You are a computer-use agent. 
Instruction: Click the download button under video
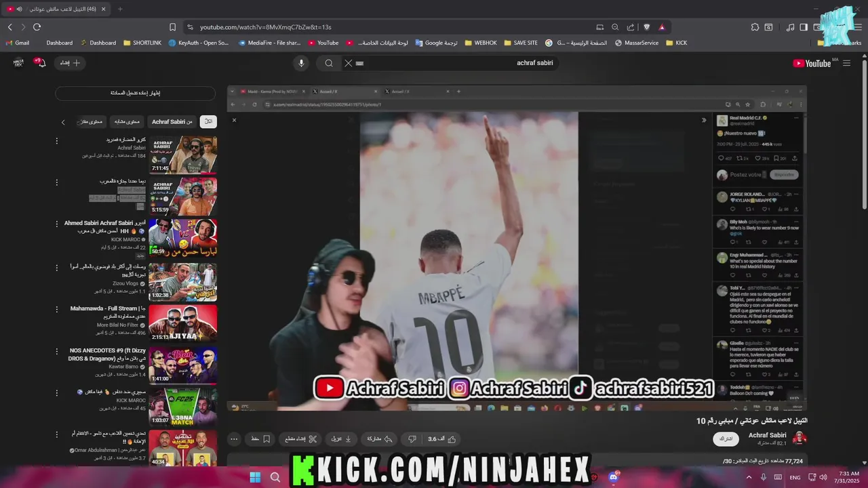(341, 439)
